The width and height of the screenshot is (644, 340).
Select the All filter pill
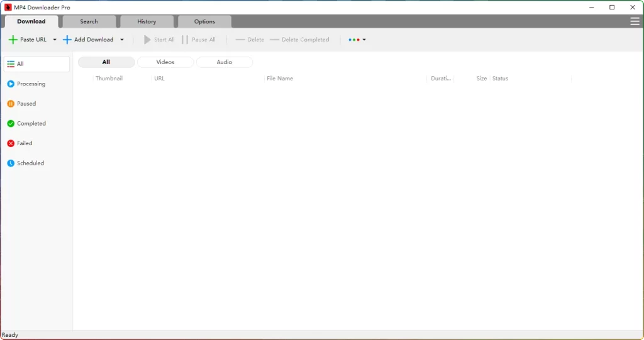(x=106, y=62)
